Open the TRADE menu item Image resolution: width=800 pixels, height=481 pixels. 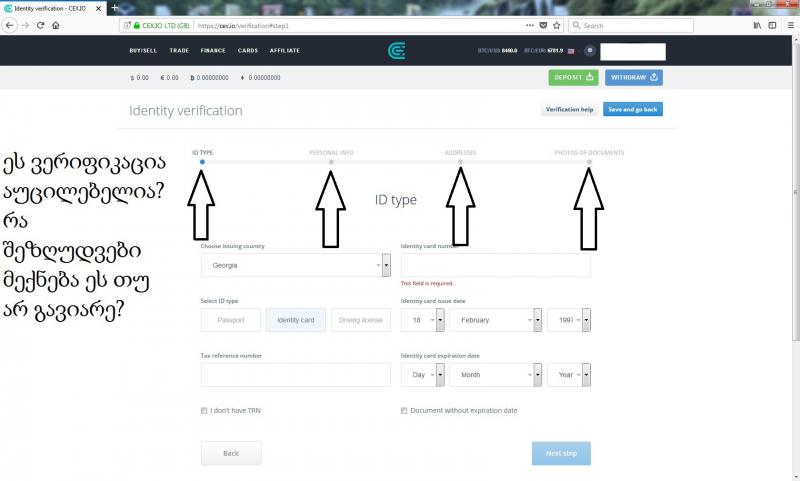point(179,50)
